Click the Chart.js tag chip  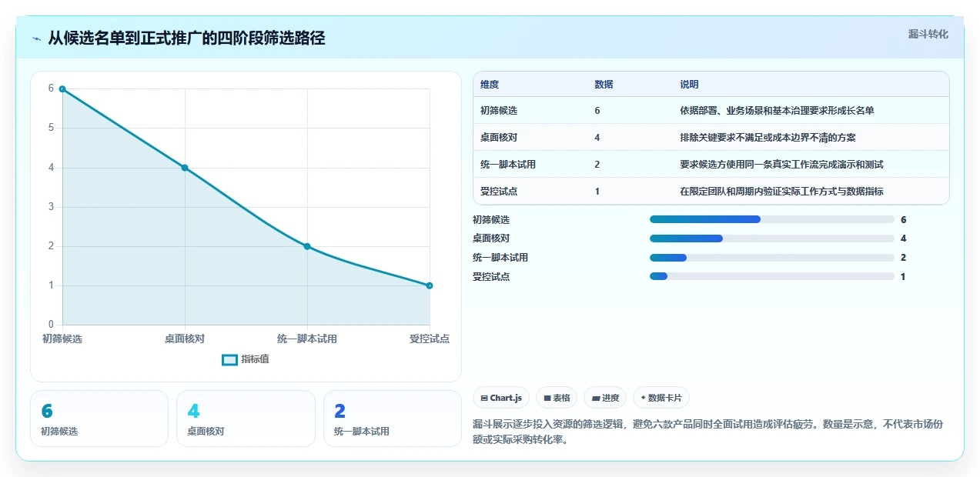tap(501, 398)
